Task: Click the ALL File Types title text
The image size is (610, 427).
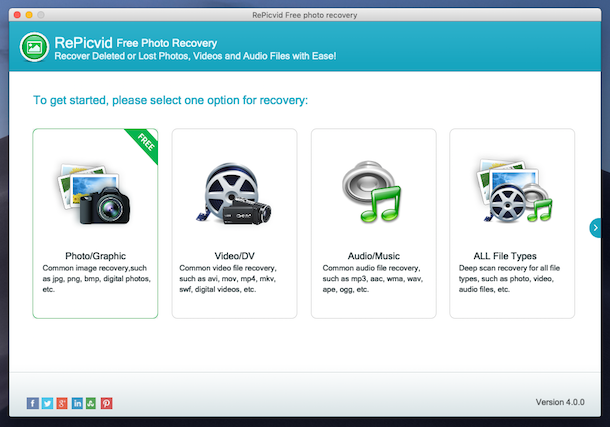Action: [505, 256]
